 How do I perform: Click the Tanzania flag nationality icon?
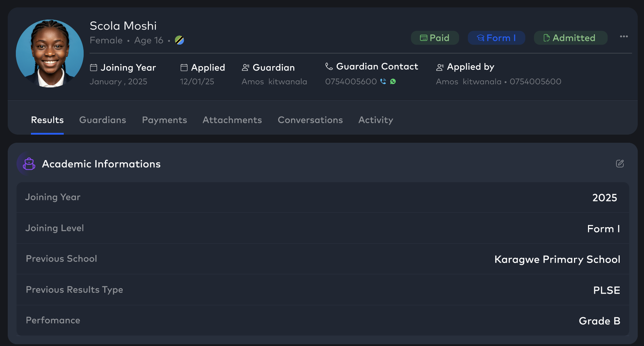point(179,40)
